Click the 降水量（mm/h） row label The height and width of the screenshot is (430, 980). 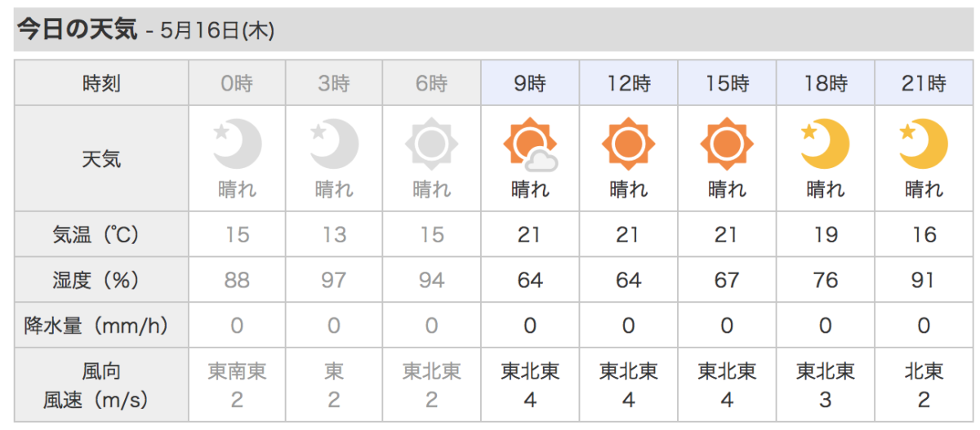coord(101,326)
